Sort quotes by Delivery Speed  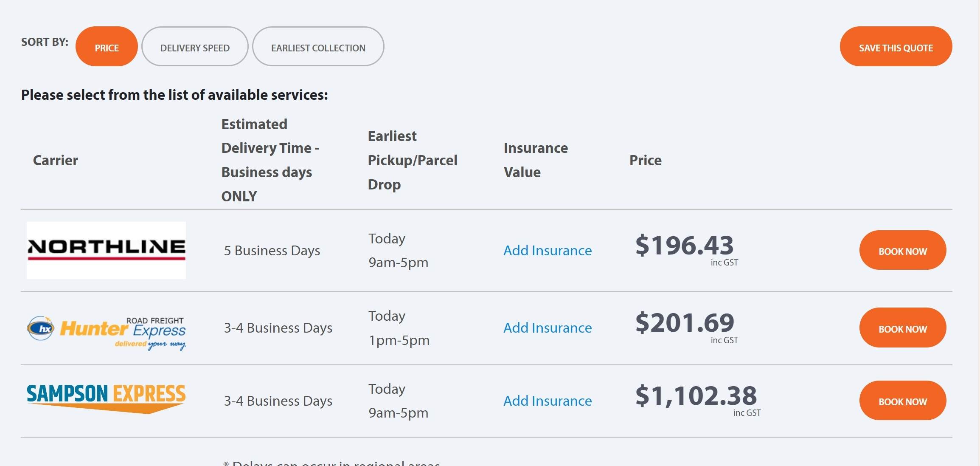click(x=195, y=47)
